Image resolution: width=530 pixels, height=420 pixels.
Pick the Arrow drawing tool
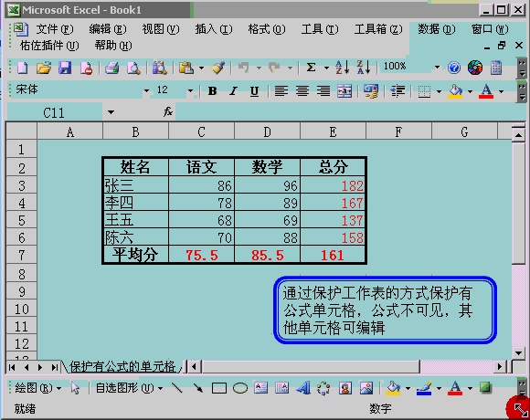(198, 388)
